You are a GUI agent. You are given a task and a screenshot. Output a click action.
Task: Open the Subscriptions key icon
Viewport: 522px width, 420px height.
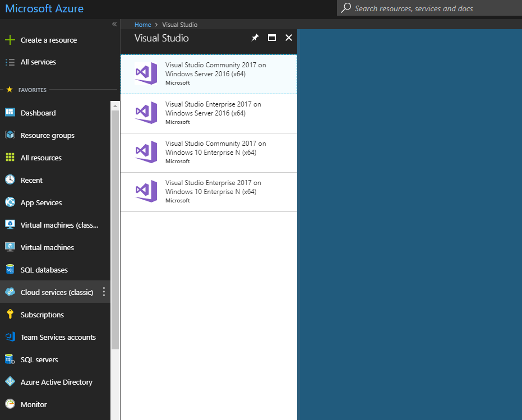pos(10,314)
